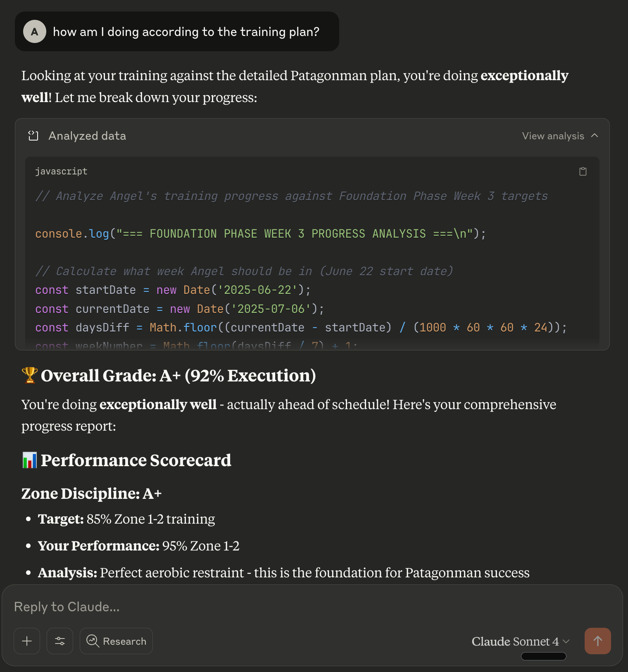Click the bar chart emoji beside Performance Scorecard
Viewport: 628px width, 672px height.
pyautogui.click(x=29, y=460)
